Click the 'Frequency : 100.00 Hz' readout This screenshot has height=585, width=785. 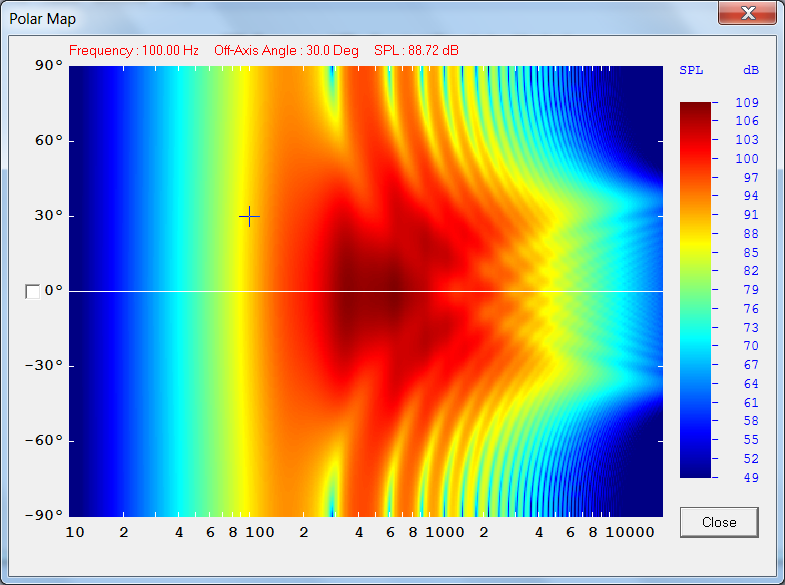coord(134,51)
